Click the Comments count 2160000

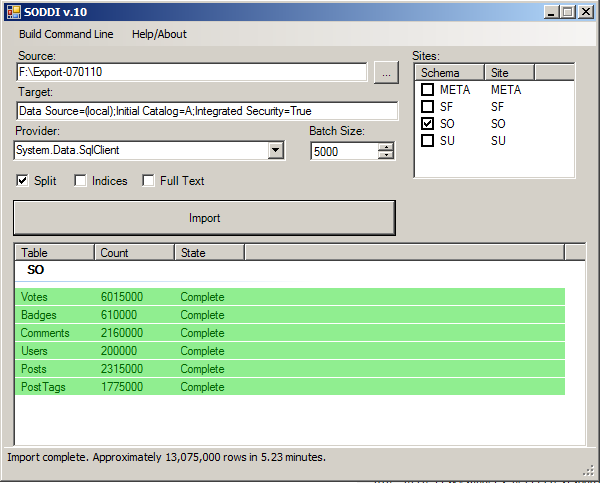pos(122,333)
